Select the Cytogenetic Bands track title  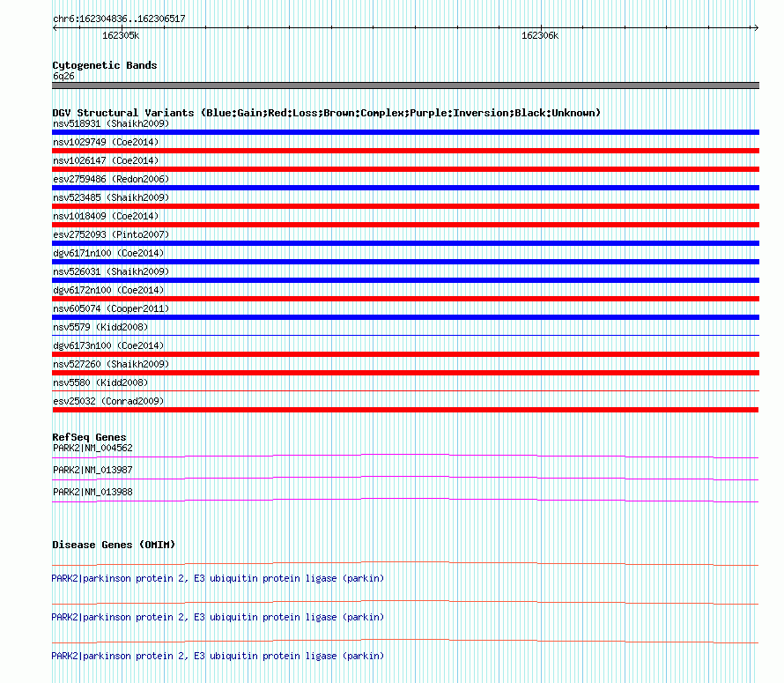(x=105, y=65)
